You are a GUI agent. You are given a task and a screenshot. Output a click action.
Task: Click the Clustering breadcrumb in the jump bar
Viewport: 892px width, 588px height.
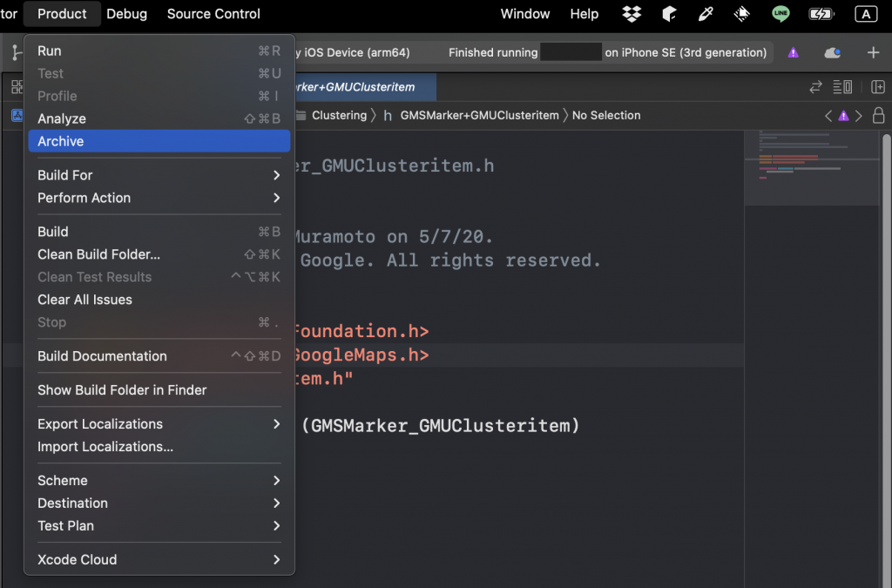pos(339,115)
